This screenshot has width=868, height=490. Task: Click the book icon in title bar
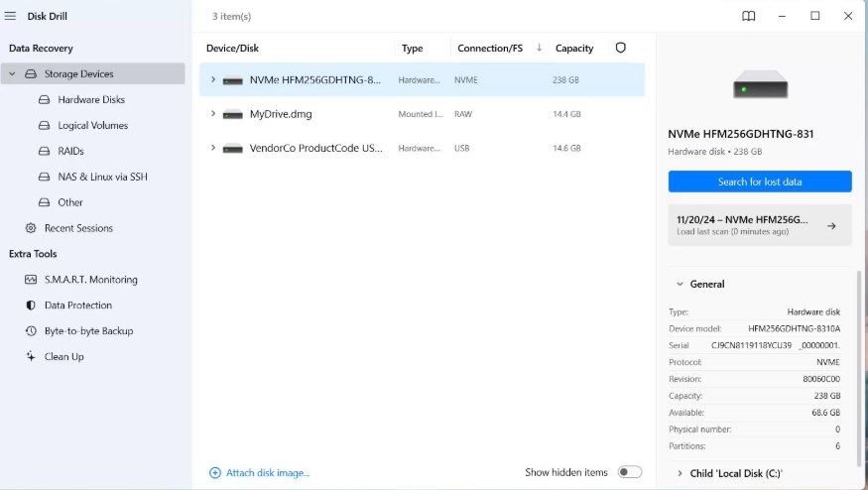[x=748, y=16]
